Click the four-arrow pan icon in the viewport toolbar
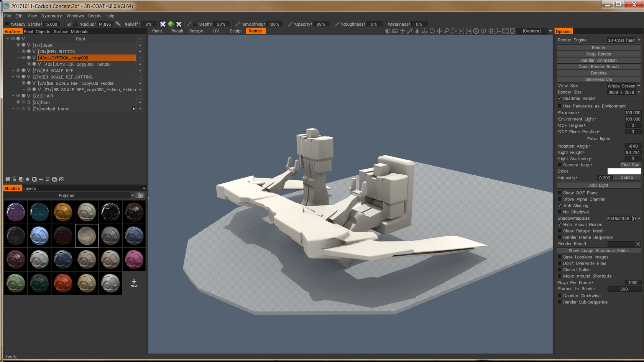This screenshot has width=644, height=362. tap(439, 31)
